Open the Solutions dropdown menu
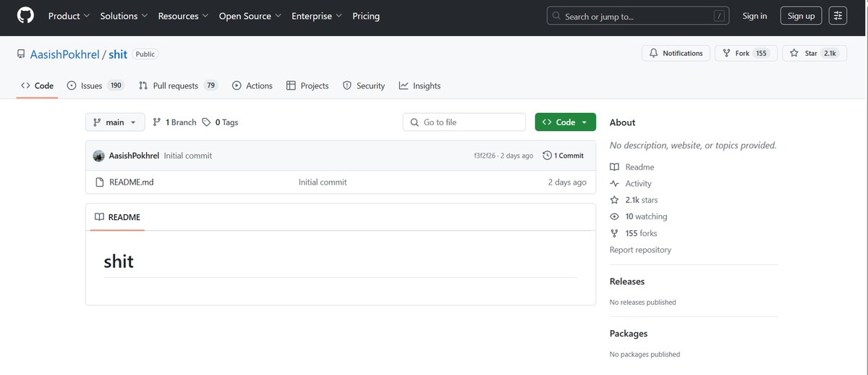The image size is (868, 375). click(x=124, y=16)
